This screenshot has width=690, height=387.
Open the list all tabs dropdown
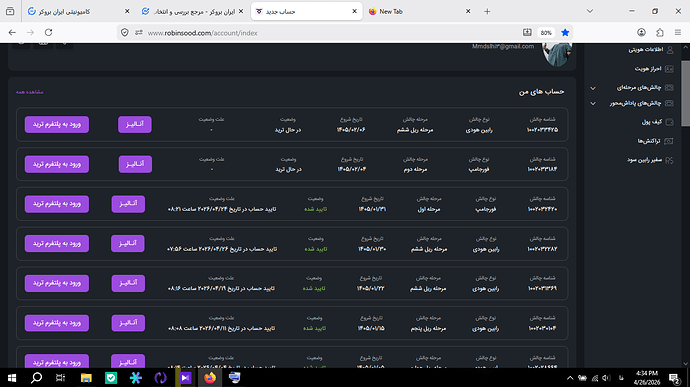(590, 11)
